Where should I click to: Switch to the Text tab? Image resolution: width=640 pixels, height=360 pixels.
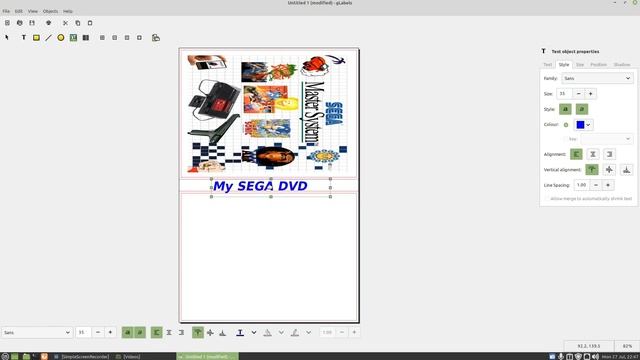(x=548, y=64)
